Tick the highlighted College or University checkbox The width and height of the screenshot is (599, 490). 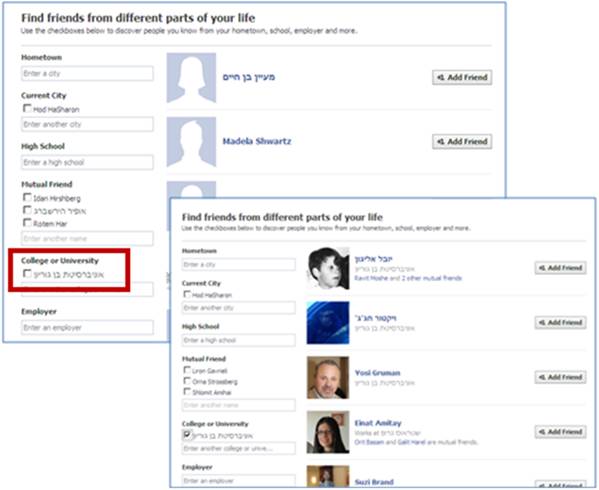point(27,273)
